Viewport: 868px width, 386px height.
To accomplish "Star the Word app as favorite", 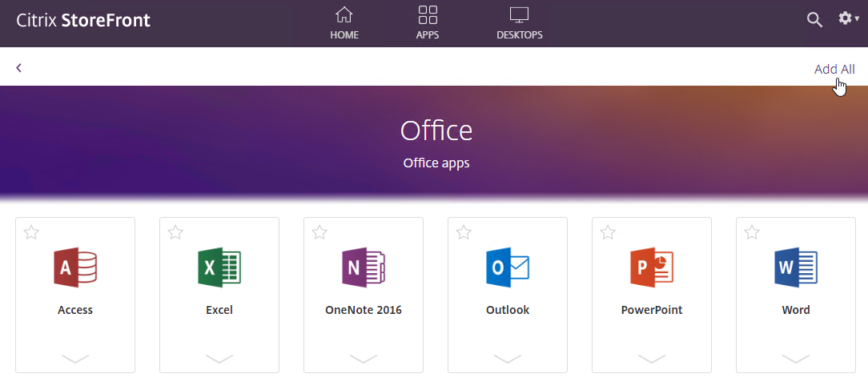I will (752, 232).
